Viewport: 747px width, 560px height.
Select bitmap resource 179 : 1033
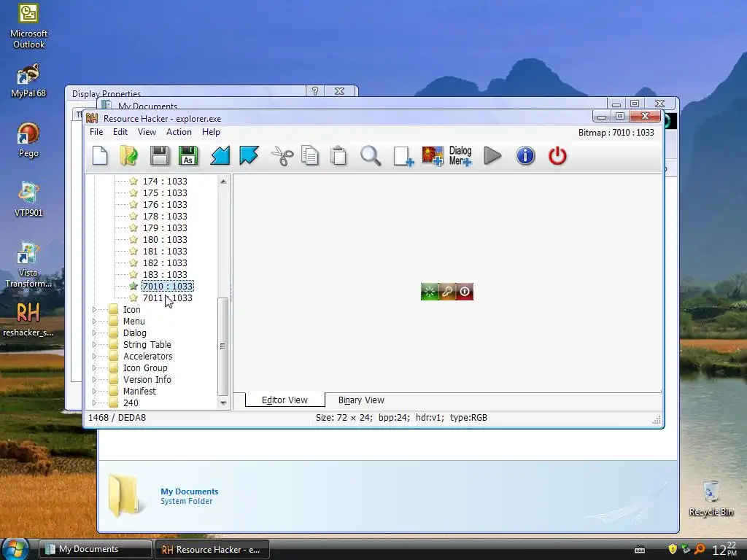[x=165, y=227]
